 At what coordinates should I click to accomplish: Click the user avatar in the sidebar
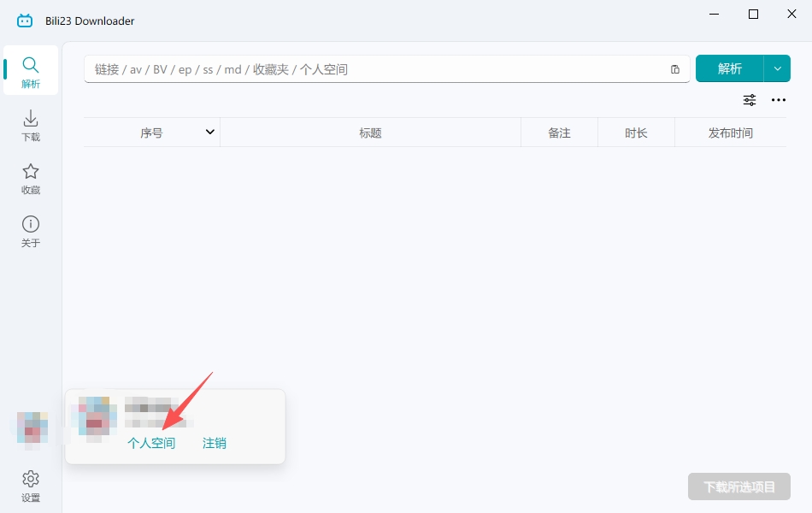[x=32, y=429]
